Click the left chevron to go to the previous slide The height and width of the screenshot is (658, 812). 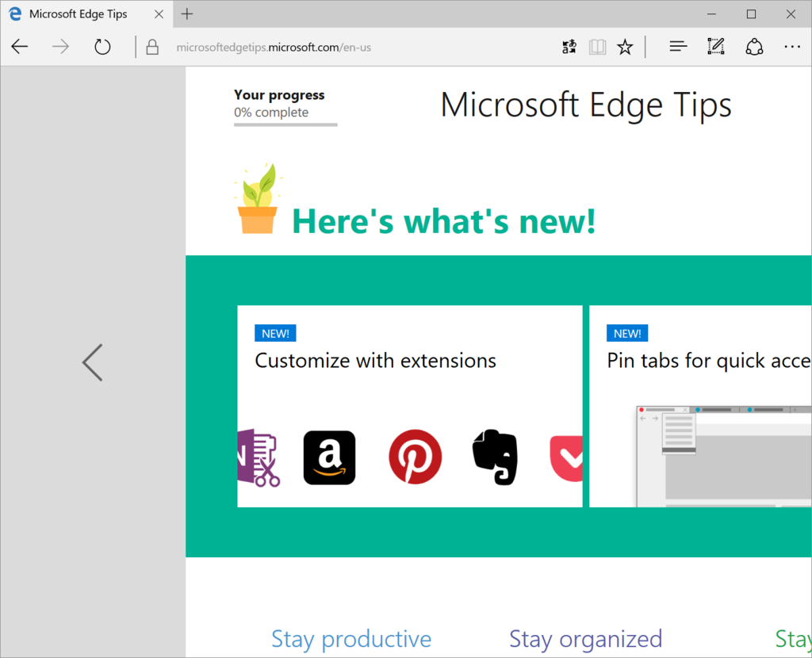coord(93,362)
